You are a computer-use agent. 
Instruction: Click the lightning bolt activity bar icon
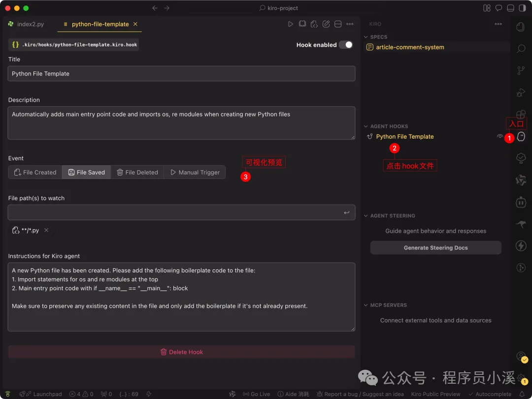pos(521,246)
